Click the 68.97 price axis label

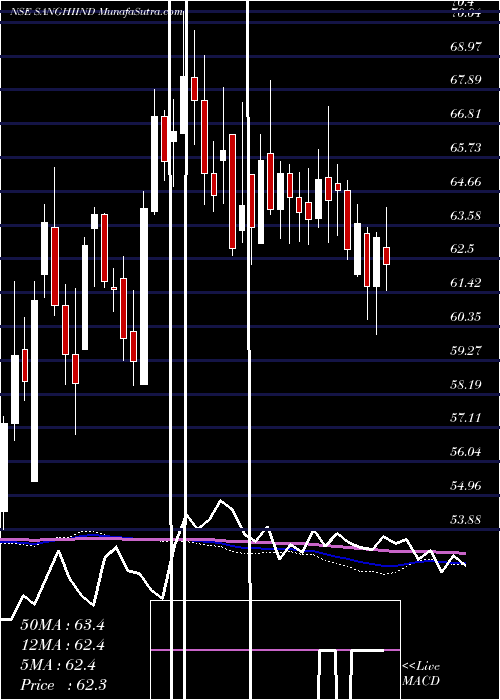(x=466, y=46)
